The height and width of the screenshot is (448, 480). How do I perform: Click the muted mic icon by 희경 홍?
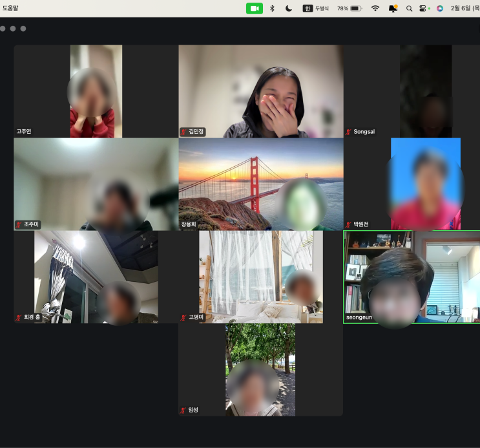point(19,317)
